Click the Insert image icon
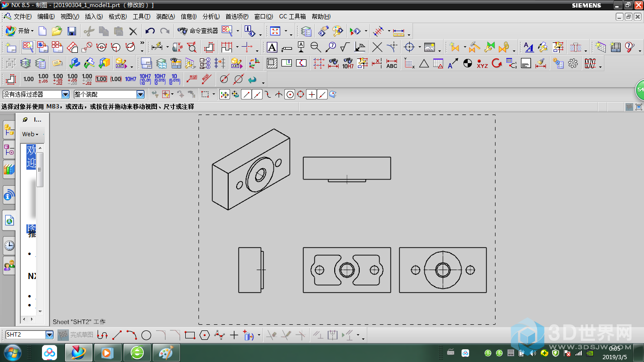644x362 pixels. (x=429, y=47)
